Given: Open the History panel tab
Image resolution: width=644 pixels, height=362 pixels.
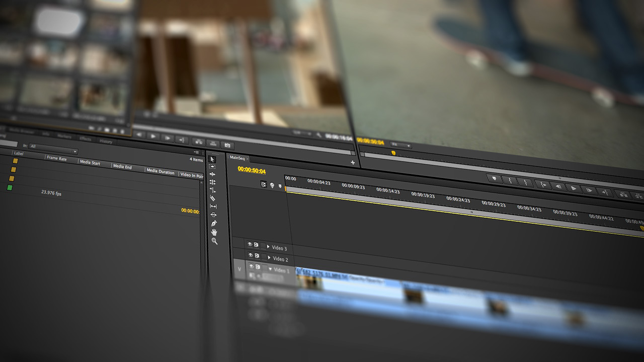Looking at the screenshot, I should (106, 141).
